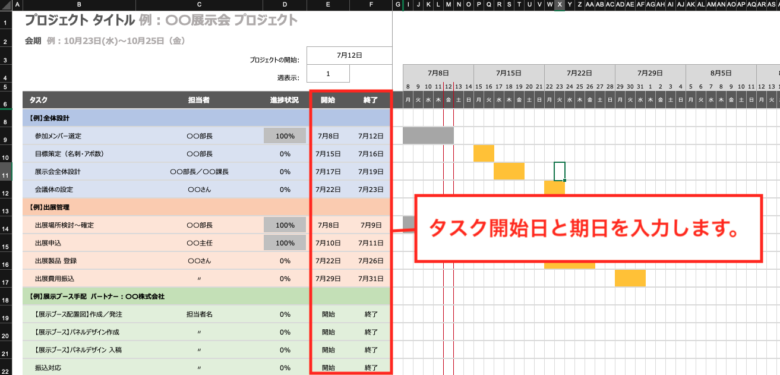This screenshot has width=780, height=375.
Task: Click the yellow Gantt bar for 出展費用振込
Action: 630,278
